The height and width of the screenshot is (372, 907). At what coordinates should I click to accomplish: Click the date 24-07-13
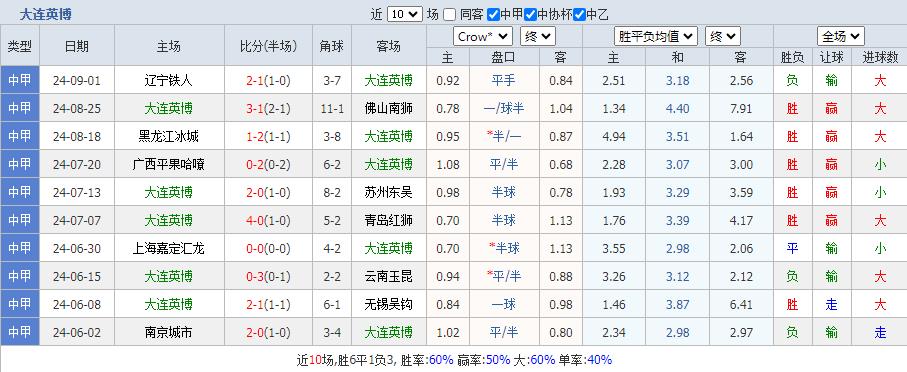tap(76, 192)
